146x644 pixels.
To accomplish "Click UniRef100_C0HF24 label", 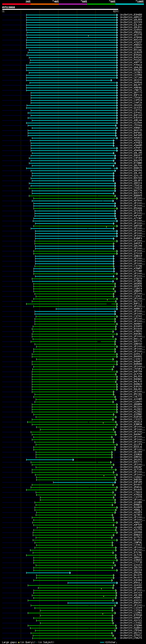I will pyautogui.click(x=131, y=103).
